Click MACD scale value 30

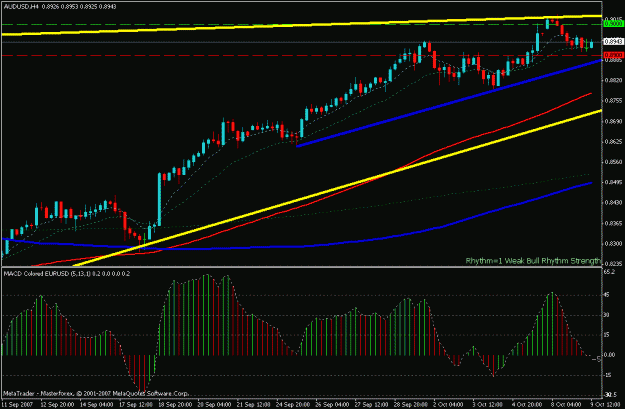coord(607,315)
